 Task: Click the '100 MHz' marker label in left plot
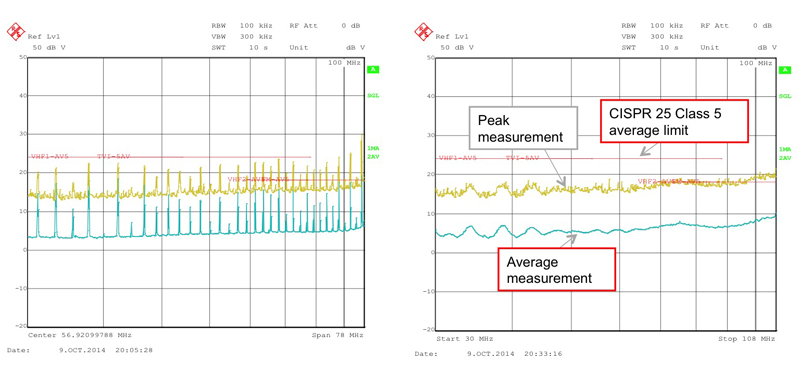344,63
